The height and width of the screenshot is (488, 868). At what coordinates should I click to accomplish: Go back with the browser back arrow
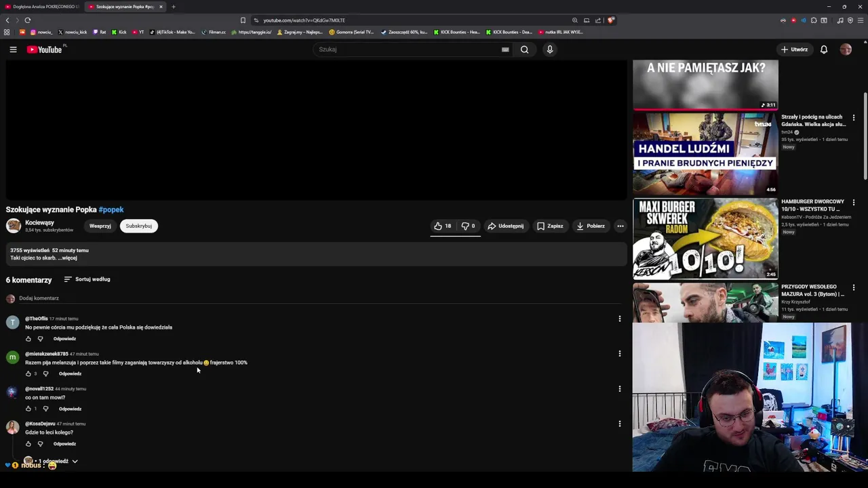tap(7, 20)
